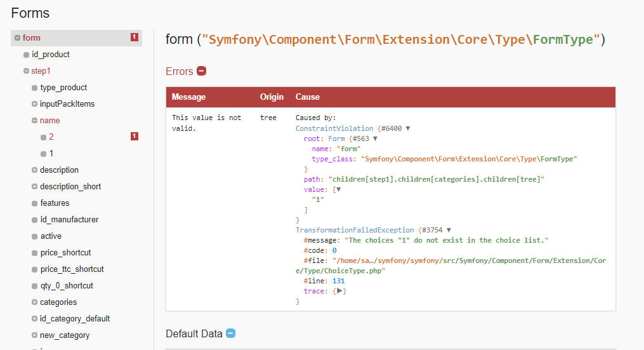Expand the new_category node plus icon

pos(34,335)
